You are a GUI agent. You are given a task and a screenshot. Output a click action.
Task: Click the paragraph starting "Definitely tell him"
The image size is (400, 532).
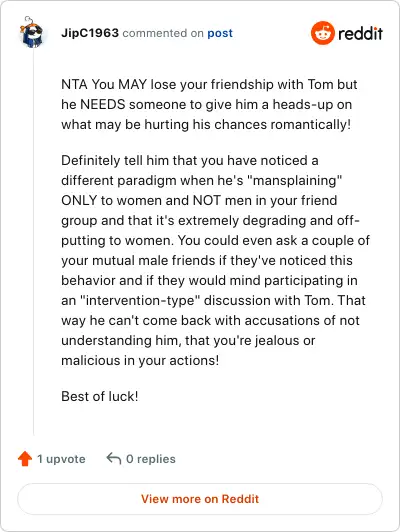(x=215, y=260)
